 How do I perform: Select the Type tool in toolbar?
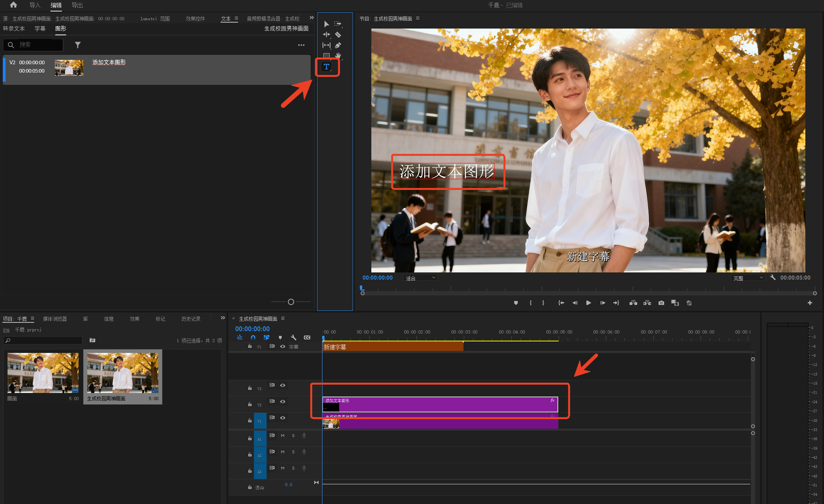(x=327, y=67)
